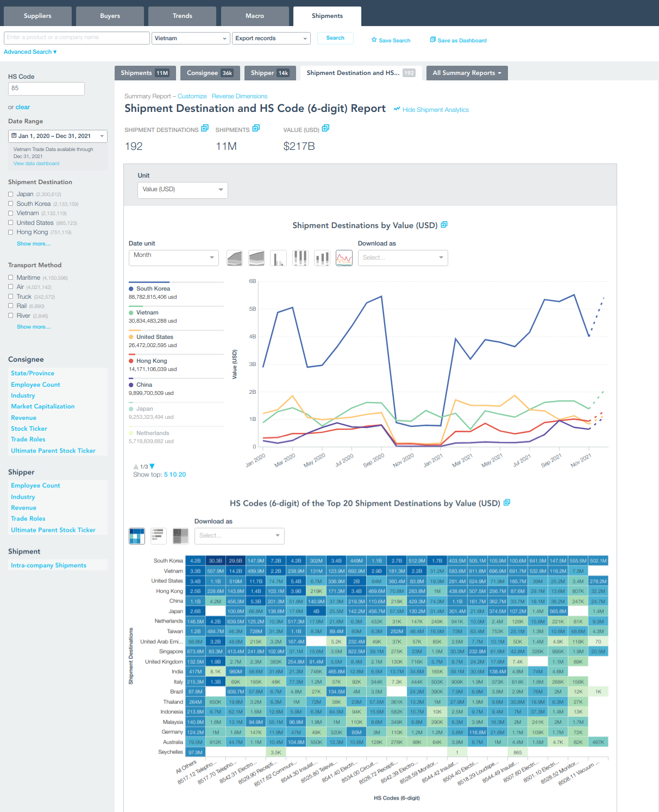Enable the Maritime transport method checkbox
The height and width of the screenshot is (812, 659).
11,278
